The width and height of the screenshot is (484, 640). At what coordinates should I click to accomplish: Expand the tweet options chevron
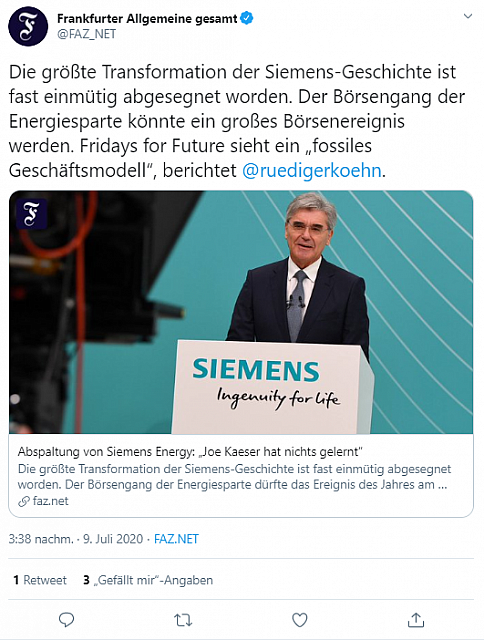pyautogui.click(x=468, y=16)
